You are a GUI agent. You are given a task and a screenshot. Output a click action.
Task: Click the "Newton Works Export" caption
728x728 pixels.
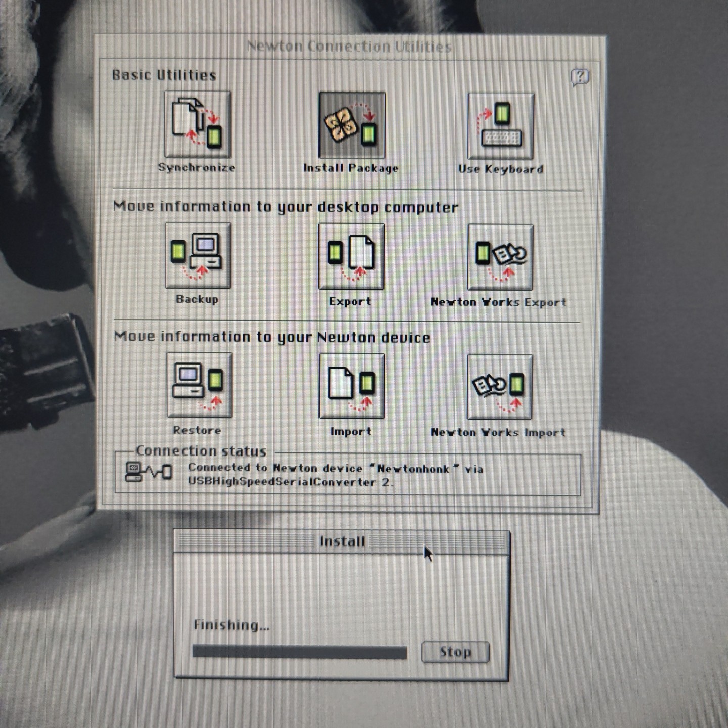(x=498, y=302)
